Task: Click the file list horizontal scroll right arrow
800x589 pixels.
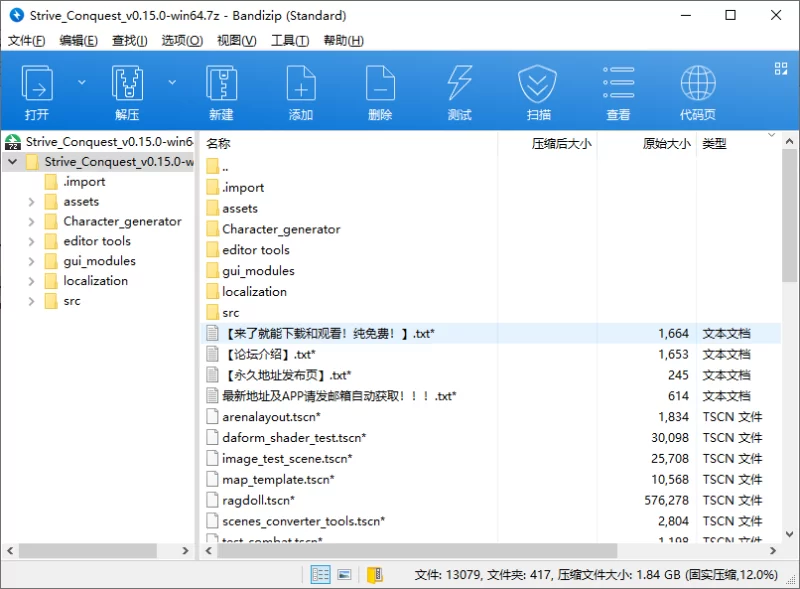Action: click(773, 551)
